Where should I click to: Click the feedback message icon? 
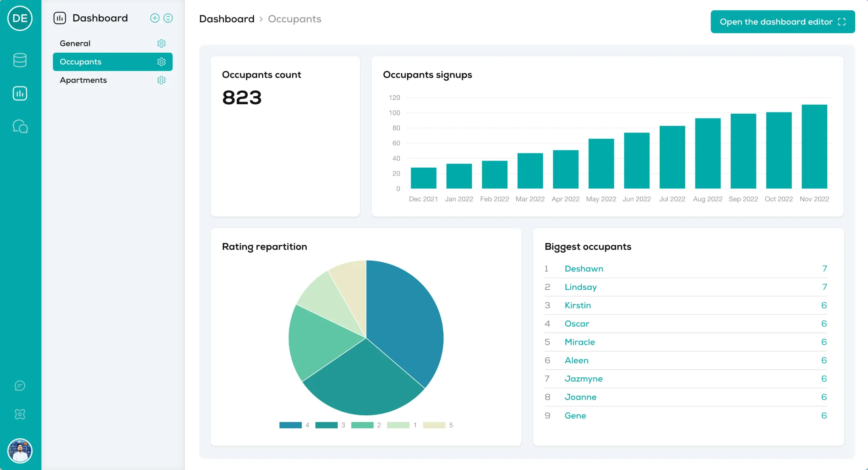click(20, 386)
